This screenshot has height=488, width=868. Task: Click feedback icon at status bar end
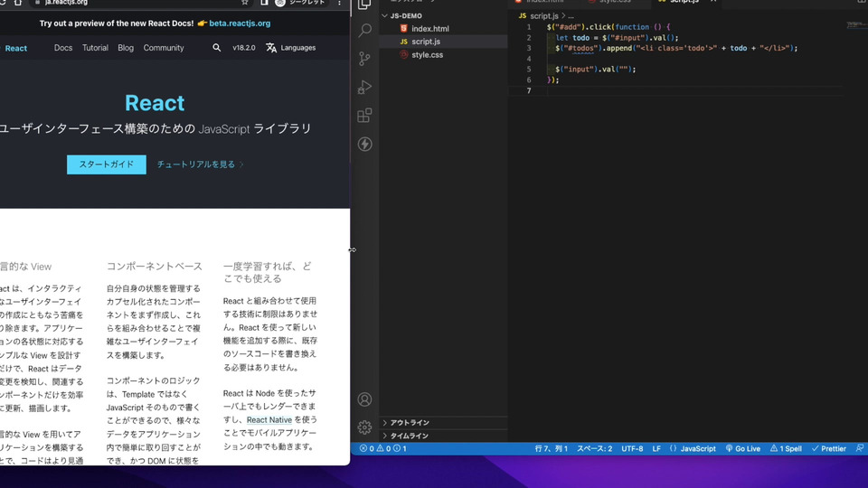point(860,448)
